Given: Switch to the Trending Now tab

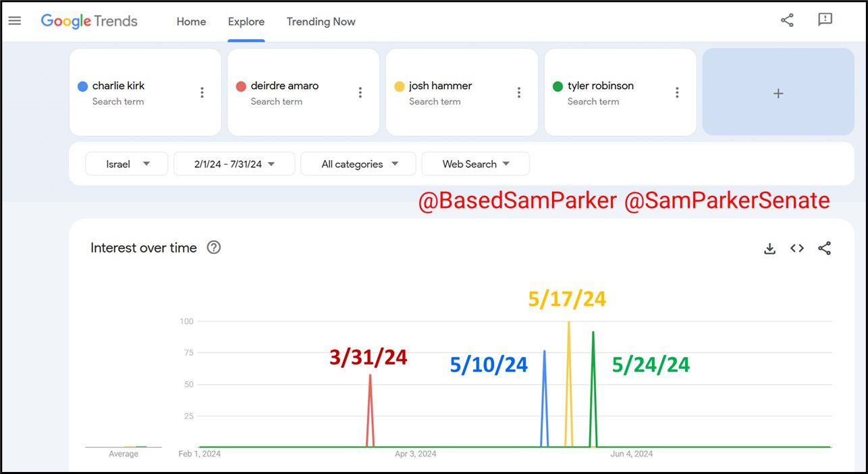Looking at the screenshot, I should (x=321, y=22).
